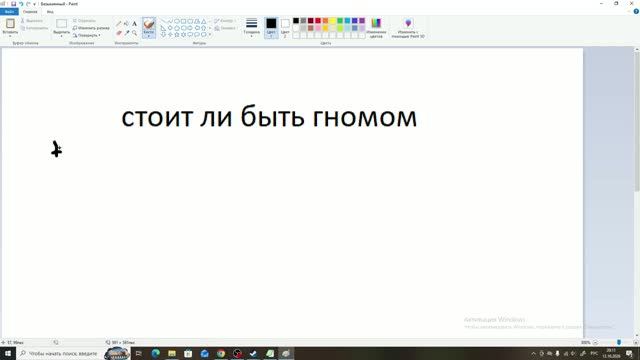Click the Cut (Вырезать) button
The image size is (640, 360).
pos(32,20)
